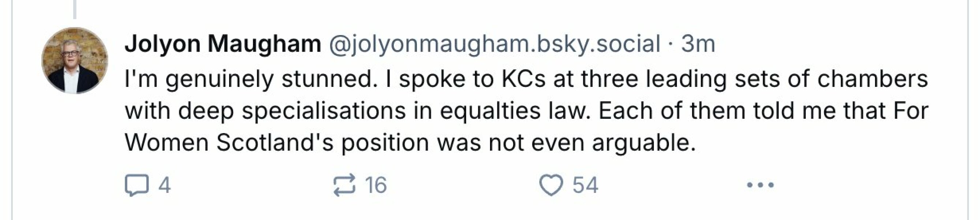The image size is (980, 220).
Task: Click the "Jolyon Maugham" display name
Action: pyautogui.click(x=223, y=44)
